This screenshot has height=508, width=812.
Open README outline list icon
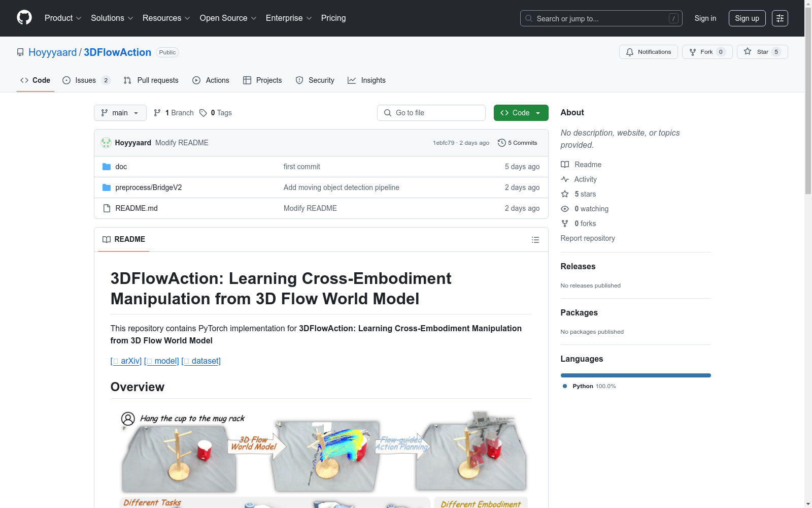[535, 240]
